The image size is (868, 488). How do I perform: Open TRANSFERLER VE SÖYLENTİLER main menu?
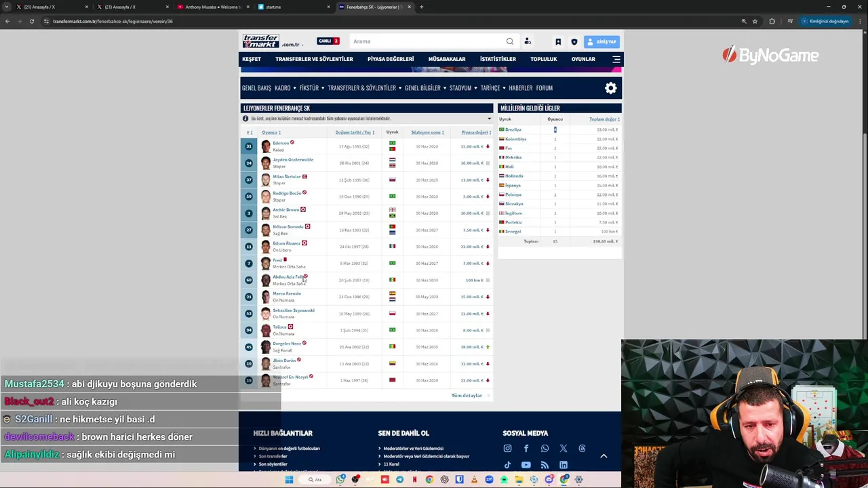(314, 59)
